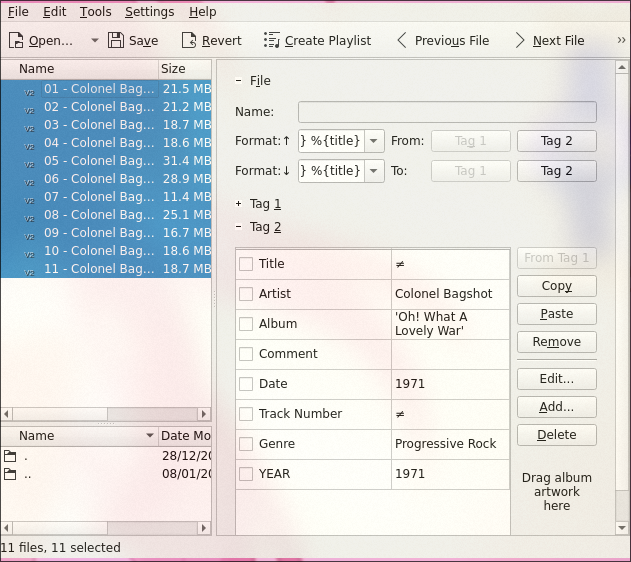Expand the Tag 1 section

click(x=239, y=204)
